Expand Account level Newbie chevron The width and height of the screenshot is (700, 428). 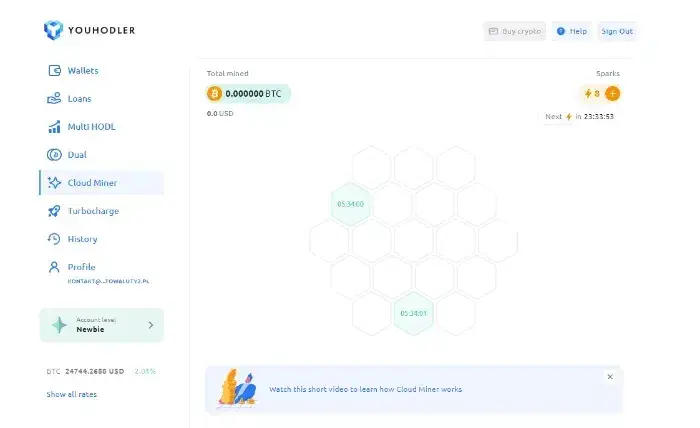click(150, 325)
